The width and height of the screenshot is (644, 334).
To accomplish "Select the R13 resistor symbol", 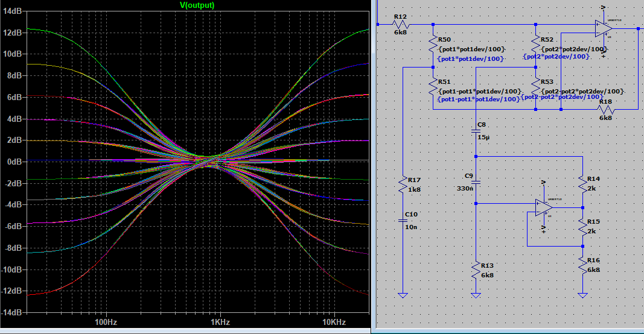I will point(476,271).
